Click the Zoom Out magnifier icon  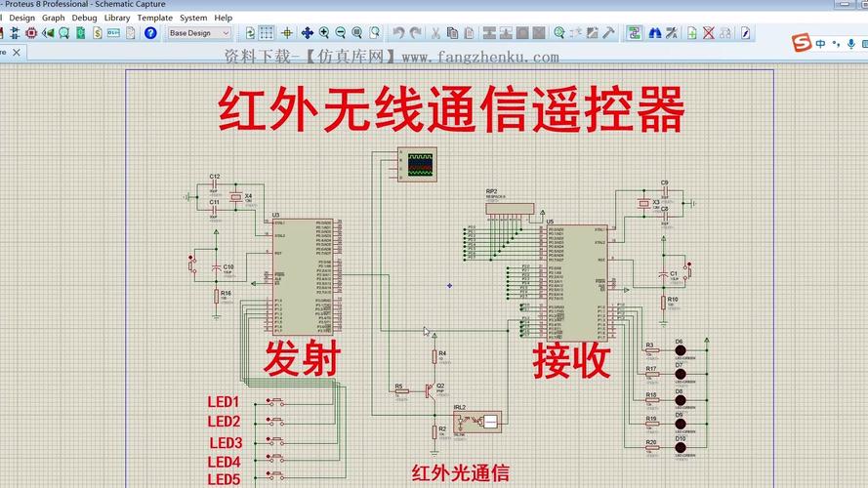tap(341, 33)
